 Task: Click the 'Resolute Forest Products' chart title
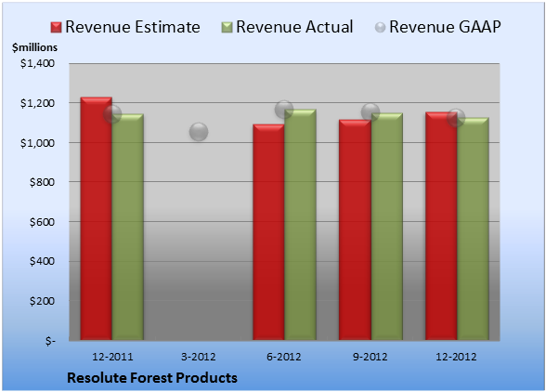click(152, 378)
